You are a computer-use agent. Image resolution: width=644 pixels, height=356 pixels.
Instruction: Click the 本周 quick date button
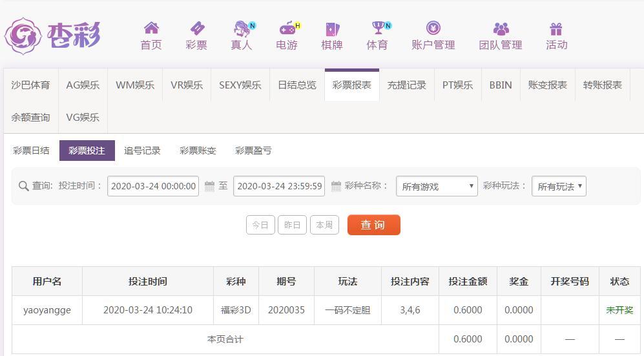click(324, 225)
